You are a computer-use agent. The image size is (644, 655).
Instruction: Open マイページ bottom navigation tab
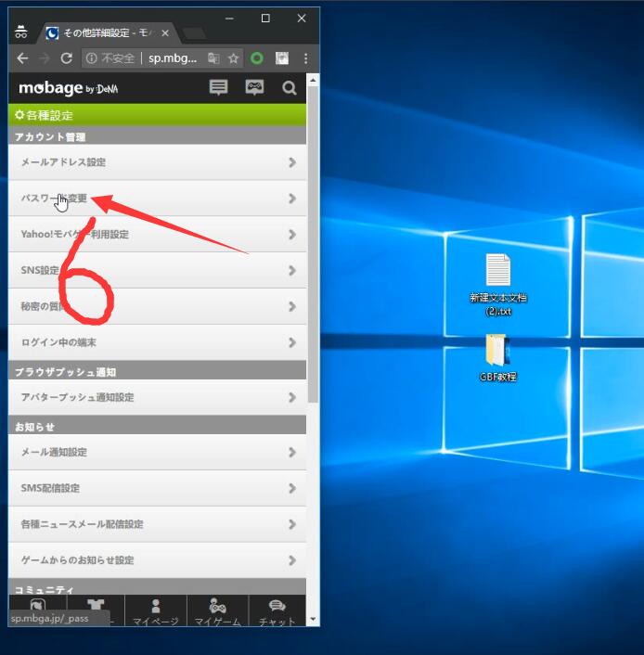[x=156, y=611]
